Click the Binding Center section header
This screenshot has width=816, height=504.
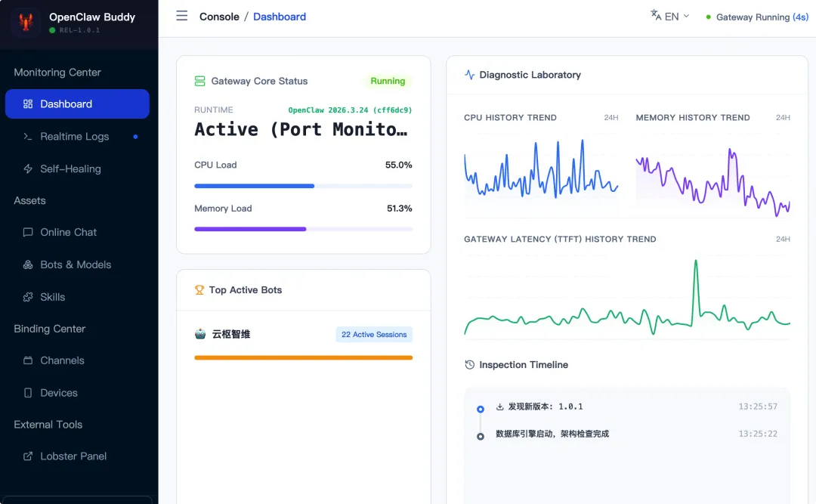pyautogui.click(x=49, y=329)
